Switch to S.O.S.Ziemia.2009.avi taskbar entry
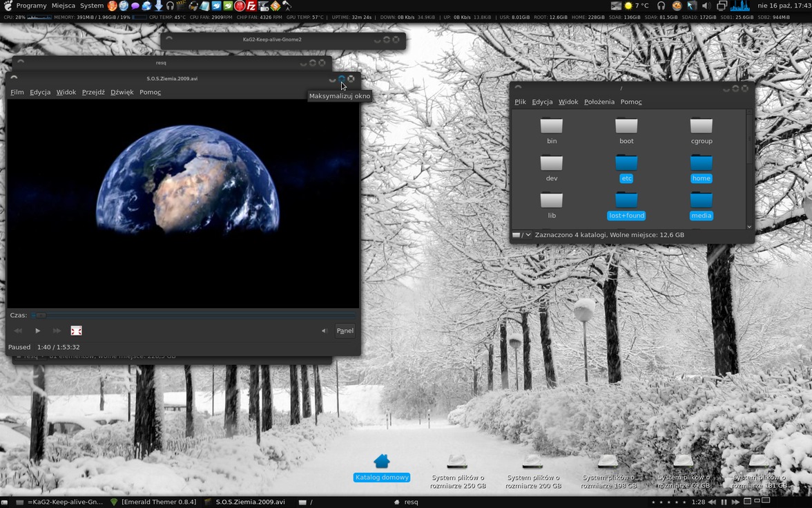Viewport: 812px width, 508px height. click(x=245, y=502)
